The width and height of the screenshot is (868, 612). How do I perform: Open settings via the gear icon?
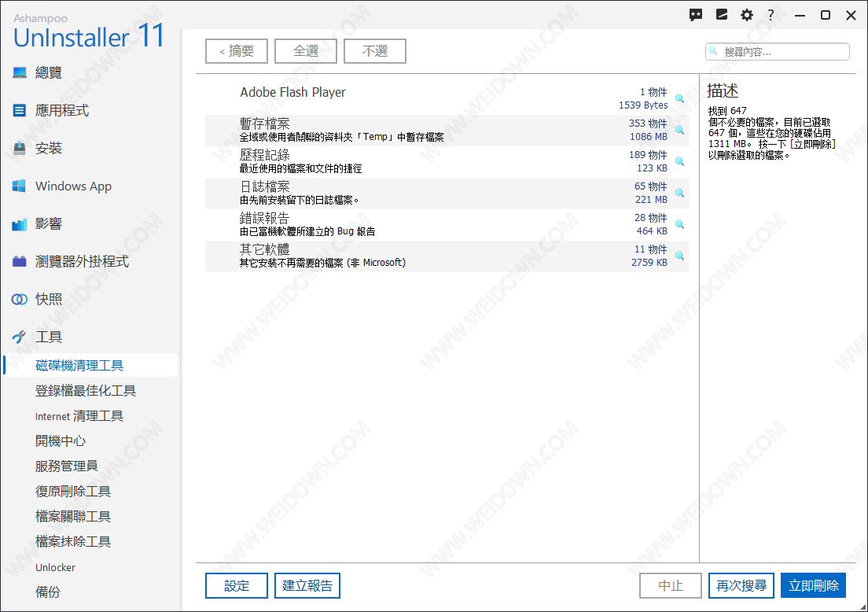(x=747, y=15)
